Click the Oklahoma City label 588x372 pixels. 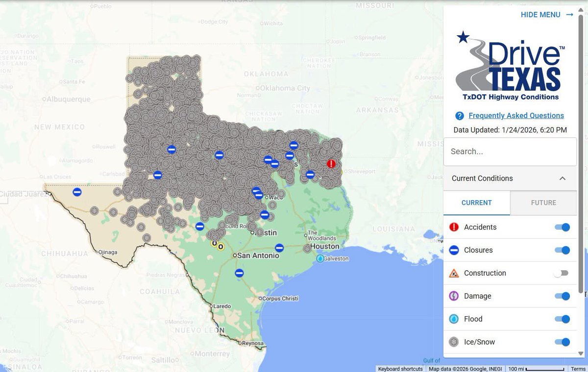click(285, 88)
